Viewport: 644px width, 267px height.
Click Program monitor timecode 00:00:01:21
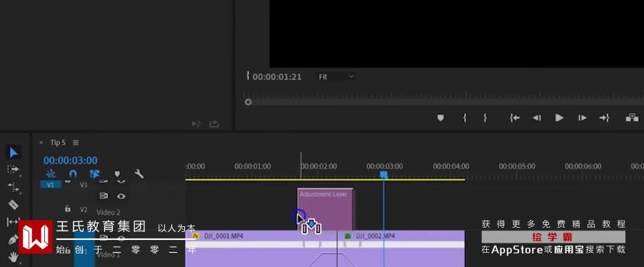click(x=277, y=77)
